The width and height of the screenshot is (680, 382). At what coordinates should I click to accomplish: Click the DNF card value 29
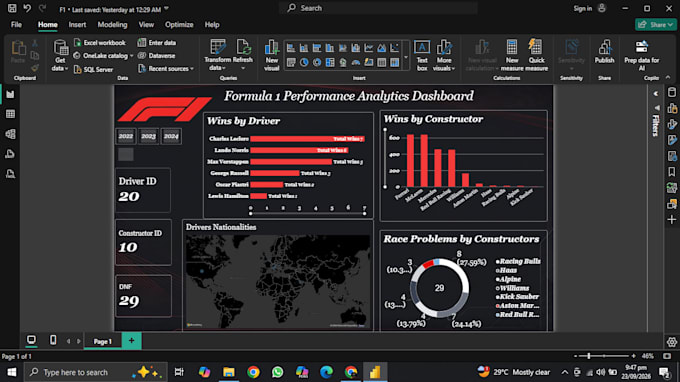129,301
